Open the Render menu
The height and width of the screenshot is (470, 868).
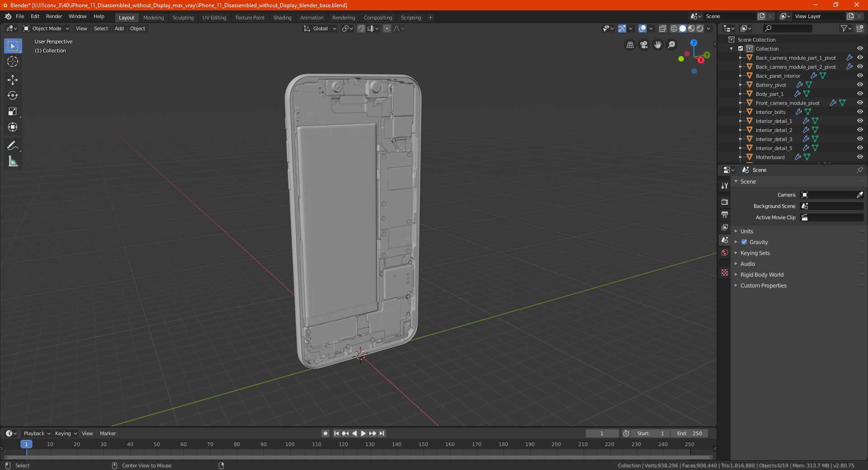point(54,16)
